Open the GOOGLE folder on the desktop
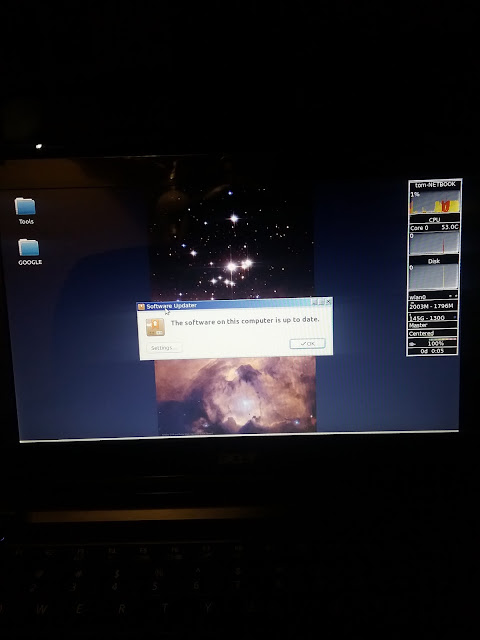 [x=29, y=252]
